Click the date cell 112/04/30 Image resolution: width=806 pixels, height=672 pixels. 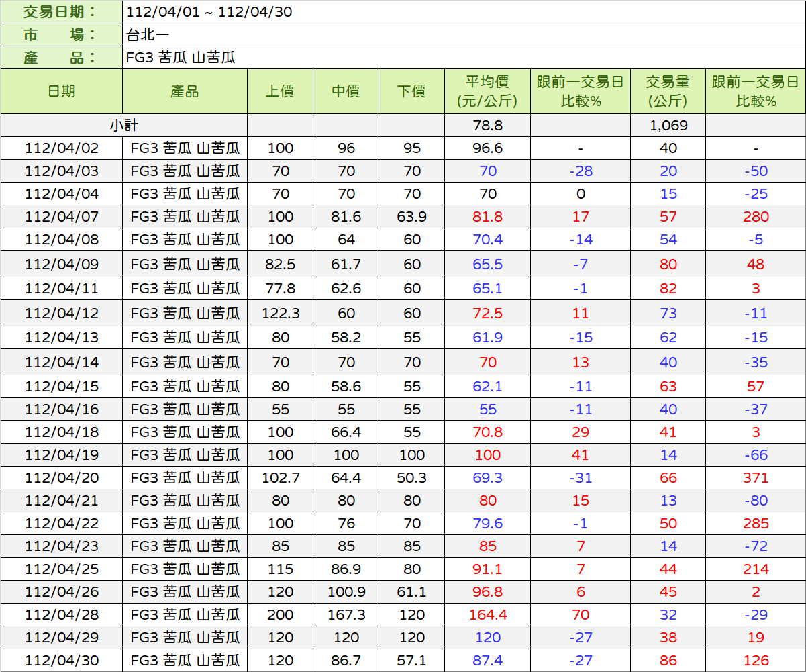[62, 661]
